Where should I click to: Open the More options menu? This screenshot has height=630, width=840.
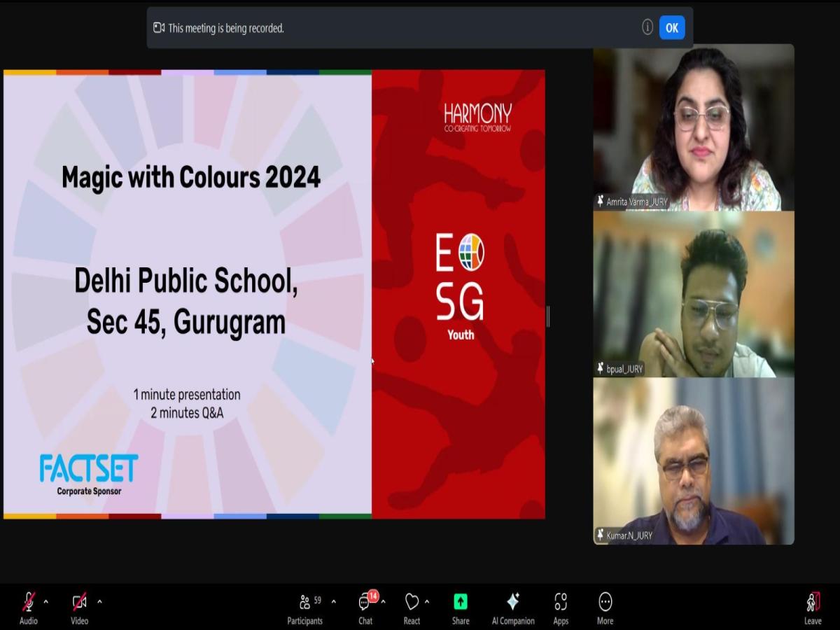[x=605, y=608]
